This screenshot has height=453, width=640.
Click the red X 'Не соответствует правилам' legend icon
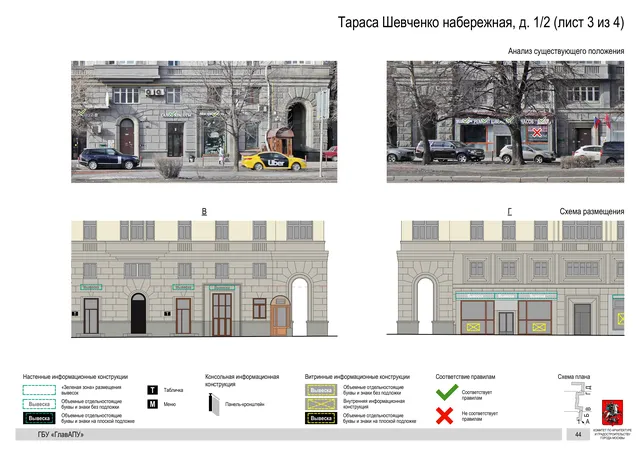(444, 415)
